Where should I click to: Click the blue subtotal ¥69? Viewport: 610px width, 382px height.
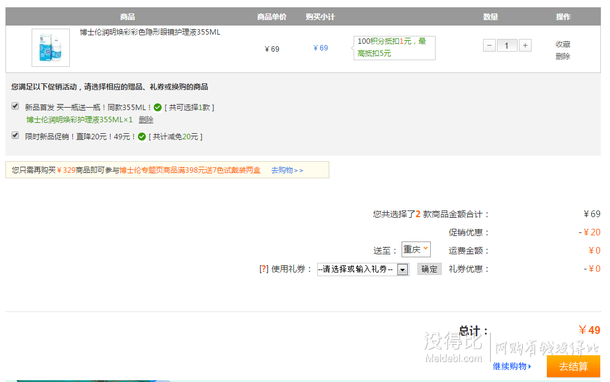(321, 48)
